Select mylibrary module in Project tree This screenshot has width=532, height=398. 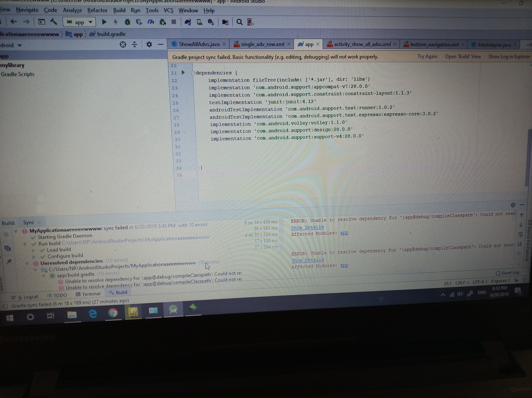(x=12, y=65)
